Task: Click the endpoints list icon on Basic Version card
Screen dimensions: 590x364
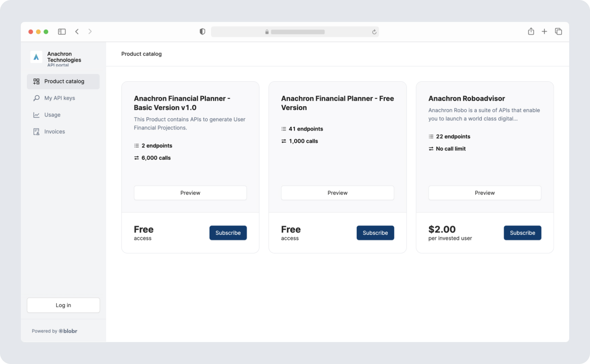Action: click(137, 145)
